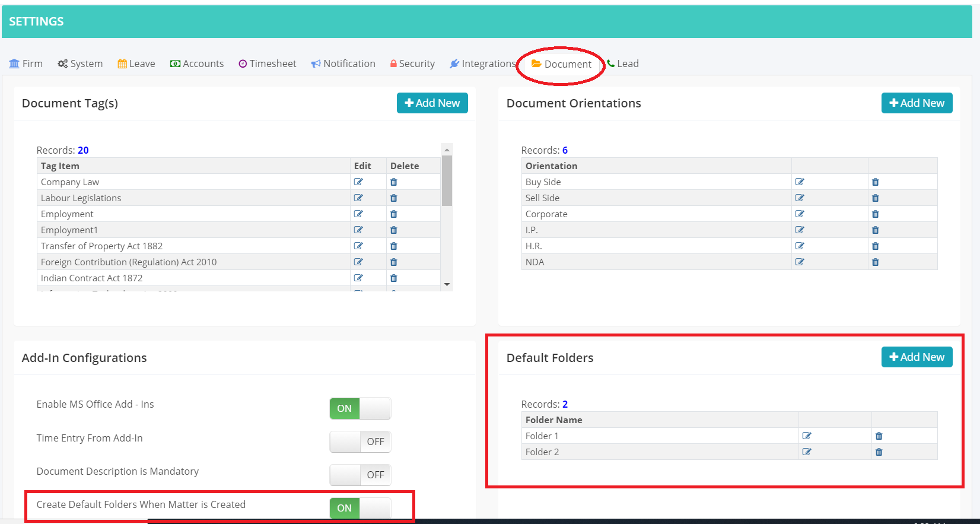The width and height of the screenshot is (980, 524).
Task: Edit the Company Law tag
Action: tap(358, 182)
